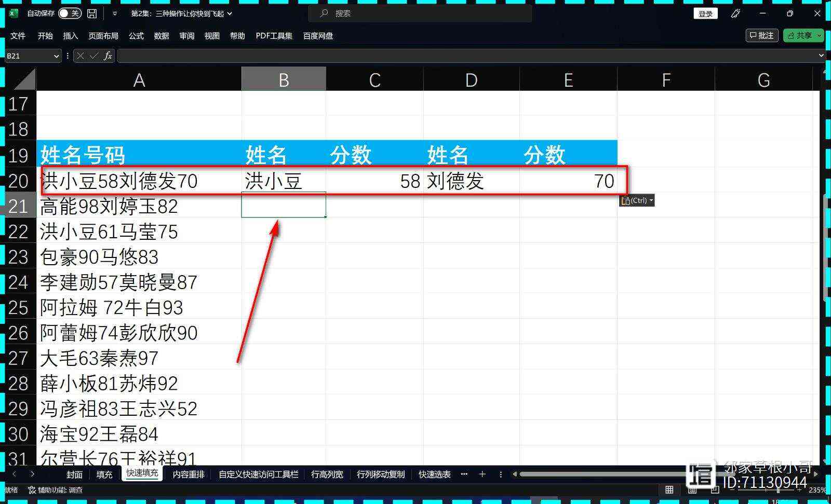
Task: Open the 审阅 ribbon tab
Action: click(187, 36)
